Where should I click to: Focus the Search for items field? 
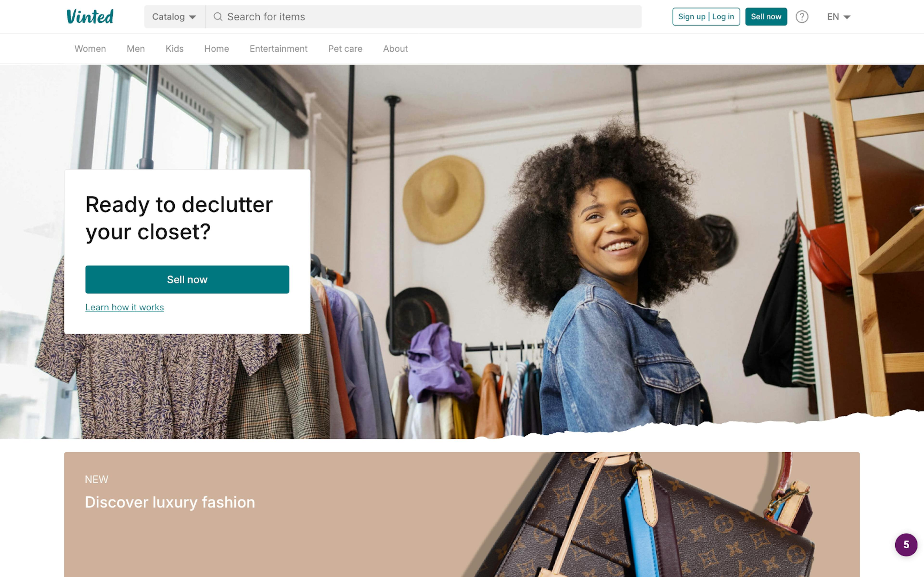(x=423, y=16)
